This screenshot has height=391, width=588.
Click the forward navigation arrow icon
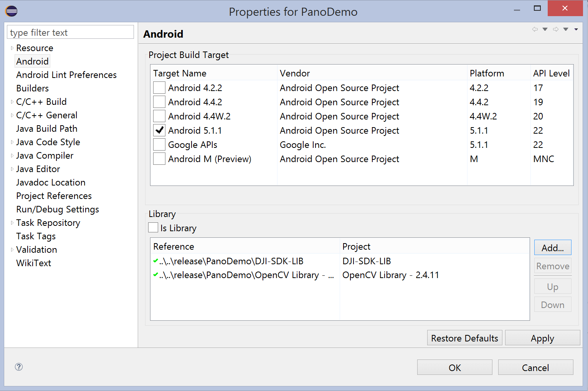pos(555,29)
